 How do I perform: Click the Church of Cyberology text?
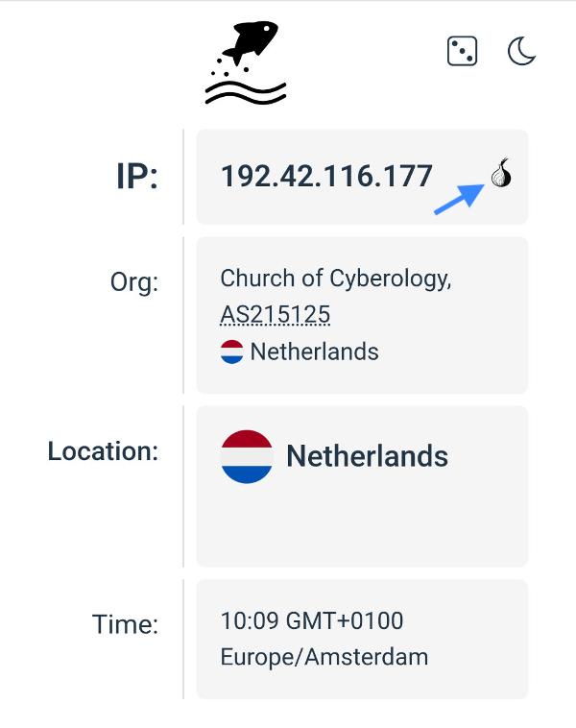pos(336,279)
